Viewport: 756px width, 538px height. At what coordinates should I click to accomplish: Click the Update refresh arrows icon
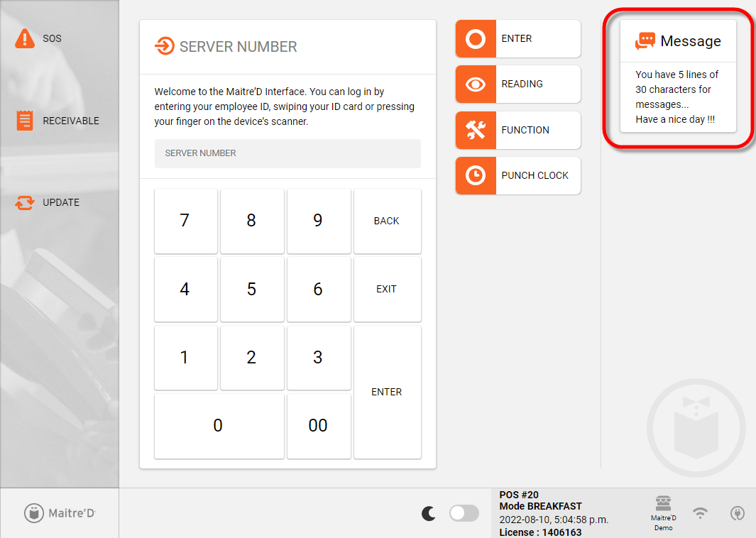pos(25,202)
